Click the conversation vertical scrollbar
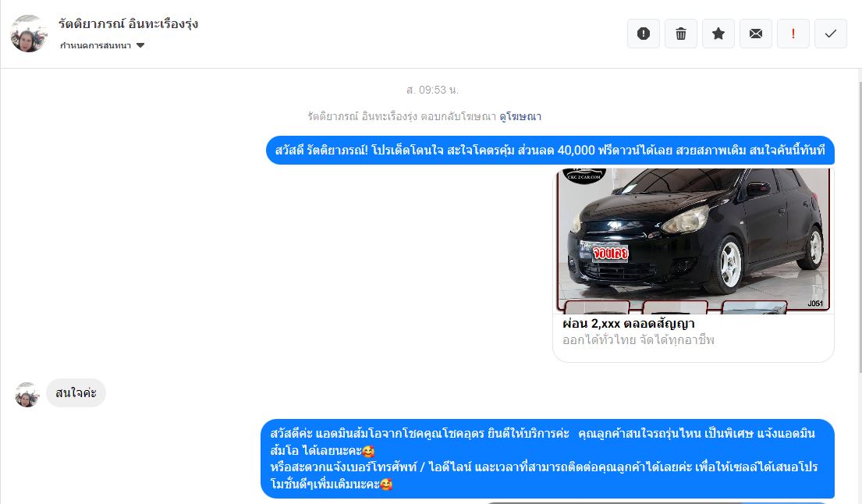This screenshot has width=862, height=504. pos(860,228)
